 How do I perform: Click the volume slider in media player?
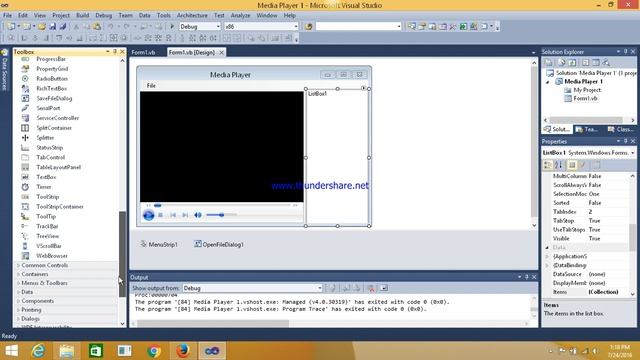pos(221,215)
